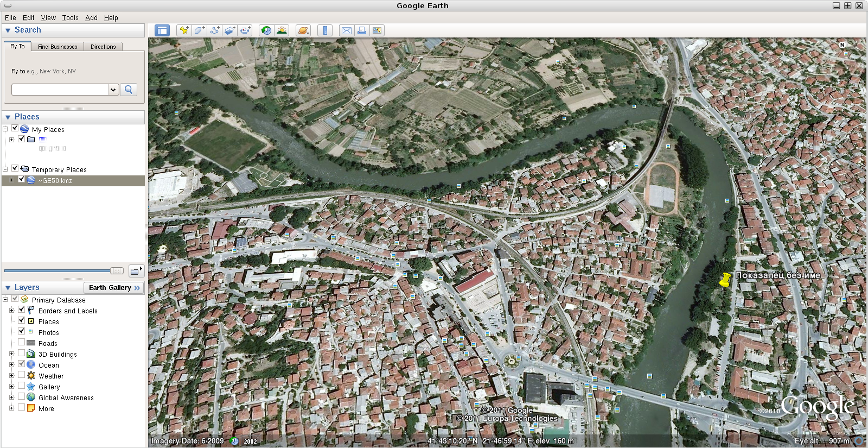The width and height of the screenshot is (868, 448).
Task: Open the Tools menu
Action: (x=71, y=18)
